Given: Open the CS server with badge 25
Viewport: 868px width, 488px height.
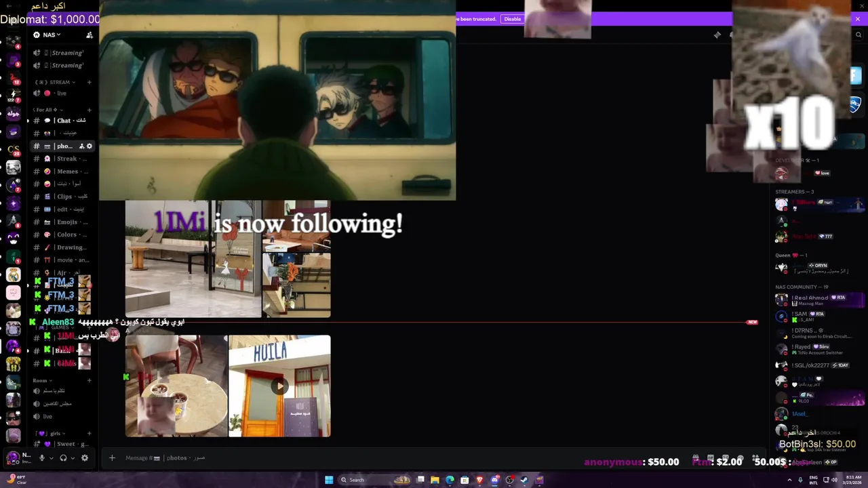Looking at the screenshot, I should click(x=13, y=148).
